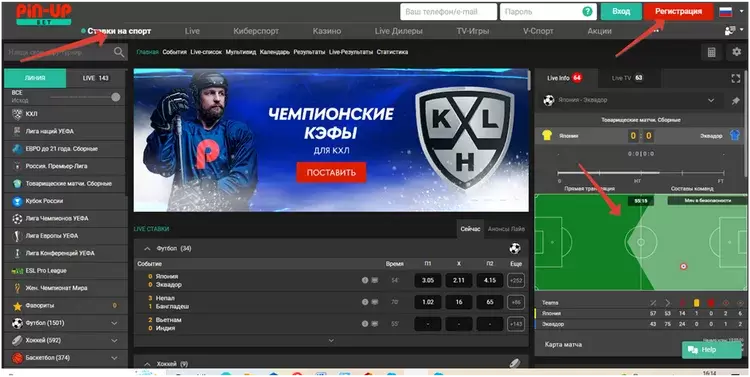750x377 pixels.
Task: Click ПОСТАВИТЬ on the KHL banner
Action: tap(331, 173)
